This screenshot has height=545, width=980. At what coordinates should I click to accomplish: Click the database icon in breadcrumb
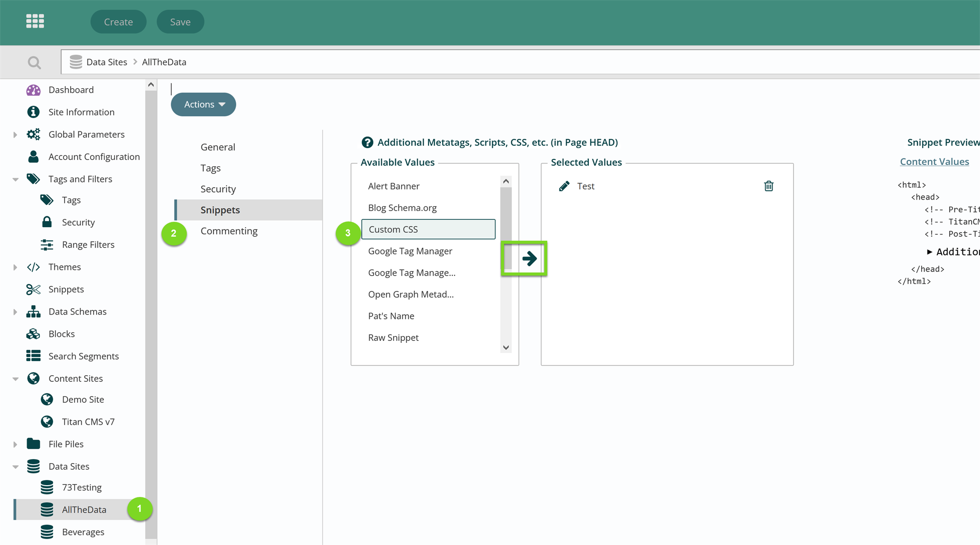tap(75, 62)
